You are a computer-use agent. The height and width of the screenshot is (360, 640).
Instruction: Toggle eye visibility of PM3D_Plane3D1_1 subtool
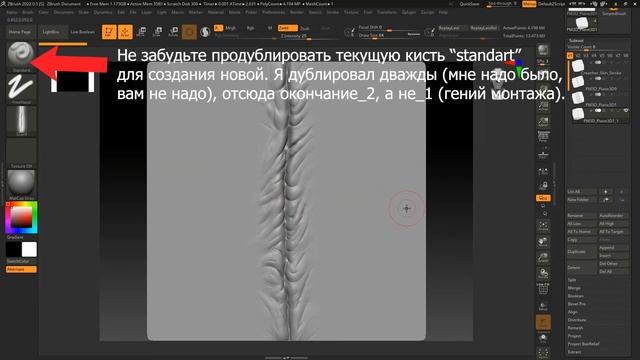click(626, 111)
